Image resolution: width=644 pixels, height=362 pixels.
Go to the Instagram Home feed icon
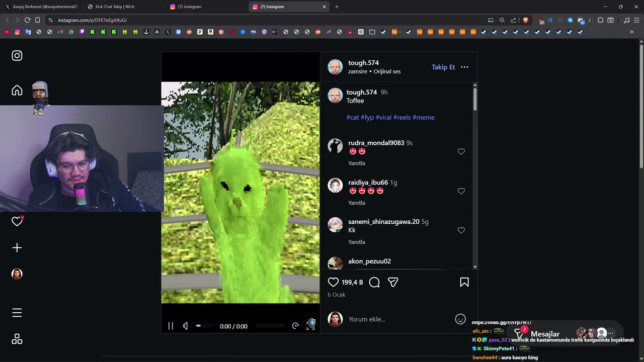[17, 90]
